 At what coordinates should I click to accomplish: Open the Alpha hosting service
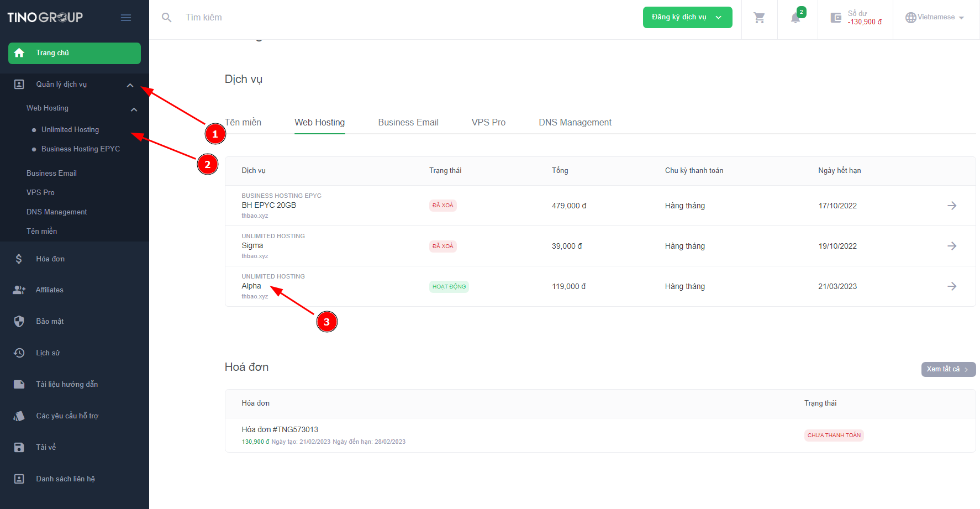click(x=251, y=286)
